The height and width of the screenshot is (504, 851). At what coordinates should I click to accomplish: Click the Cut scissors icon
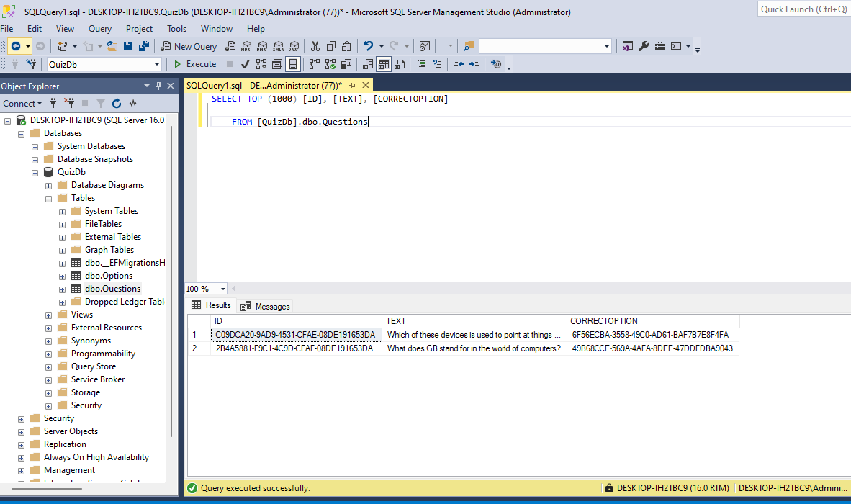point(315,46)
